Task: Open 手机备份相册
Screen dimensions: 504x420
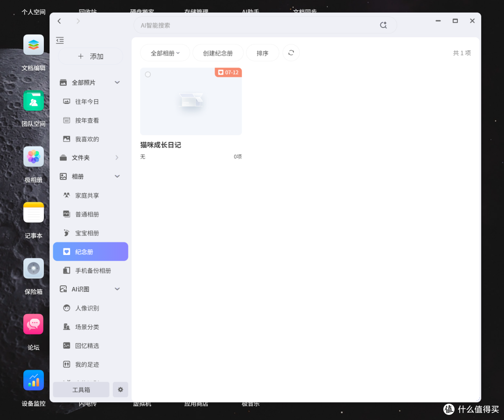Action: pos(91,271)
